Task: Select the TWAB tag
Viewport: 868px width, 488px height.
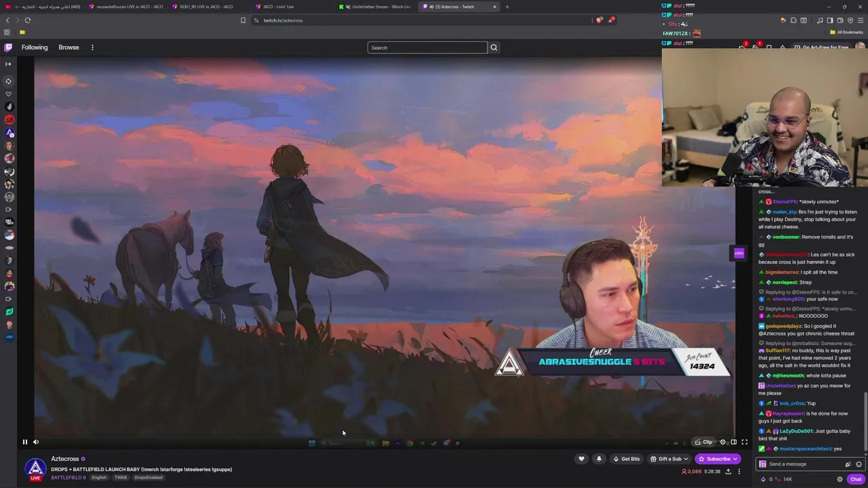Action: click(120, 477)
